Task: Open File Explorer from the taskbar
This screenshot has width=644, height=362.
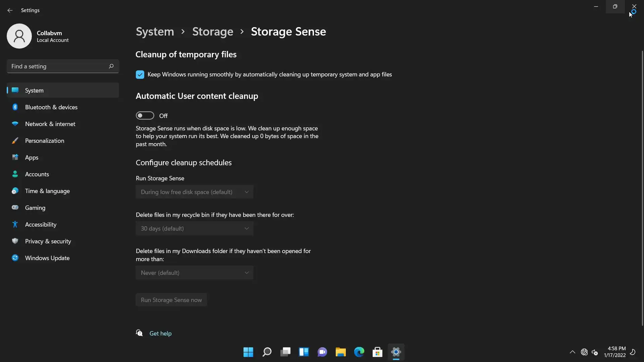Action: tap(340, 352)
